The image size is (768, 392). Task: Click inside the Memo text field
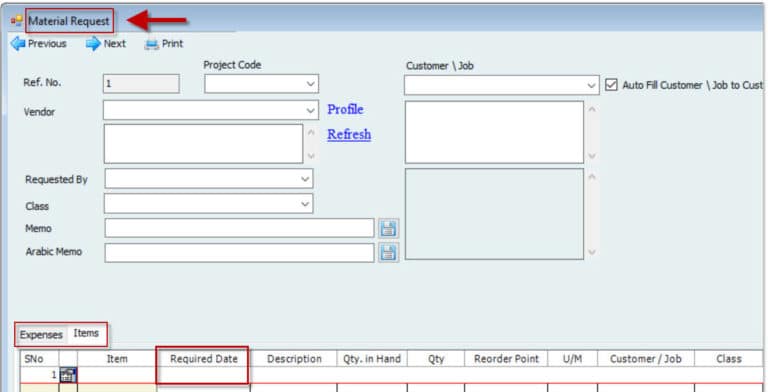(x=240, y=228)
